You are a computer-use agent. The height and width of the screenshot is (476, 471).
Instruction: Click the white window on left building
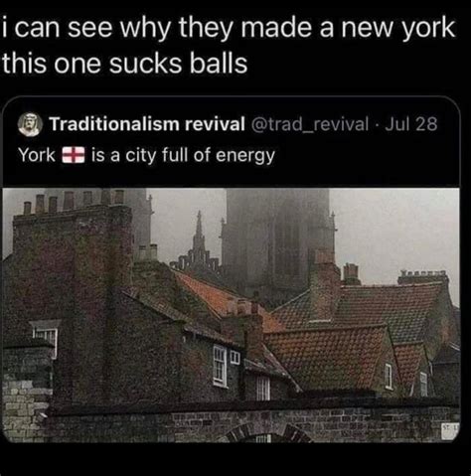45,338
